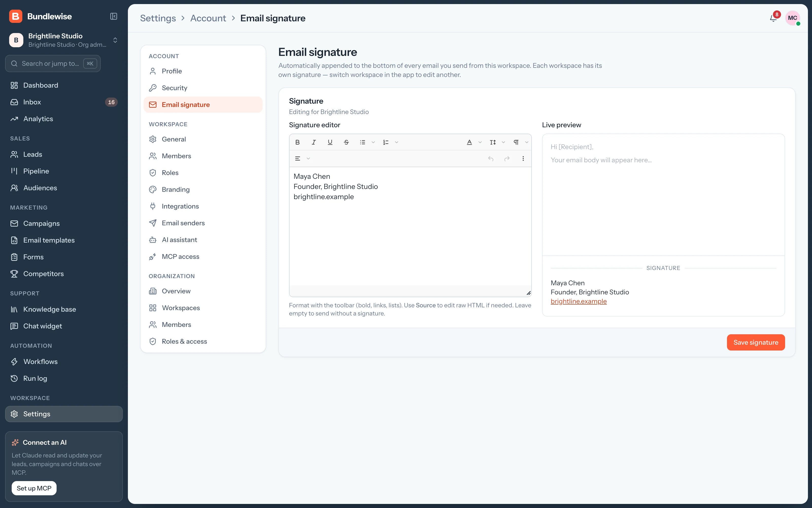
Task: Focus the Search or jump to field
Action: [x=53, y=63]
